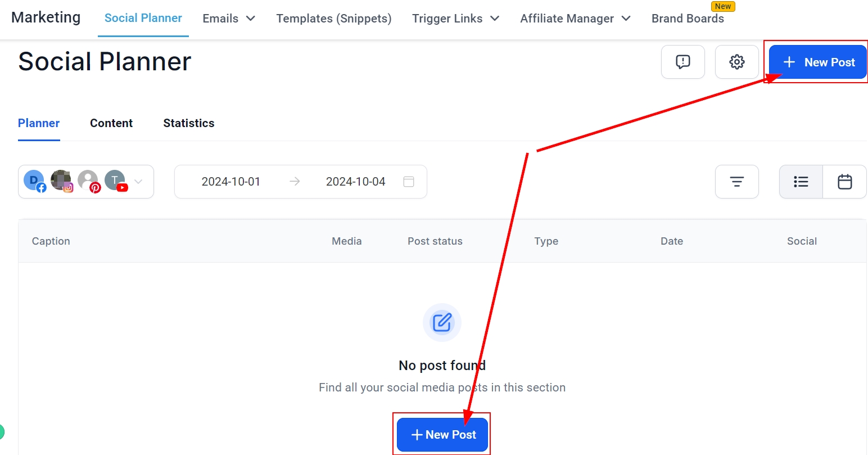Open the date range calendar icon

point(409,182)
